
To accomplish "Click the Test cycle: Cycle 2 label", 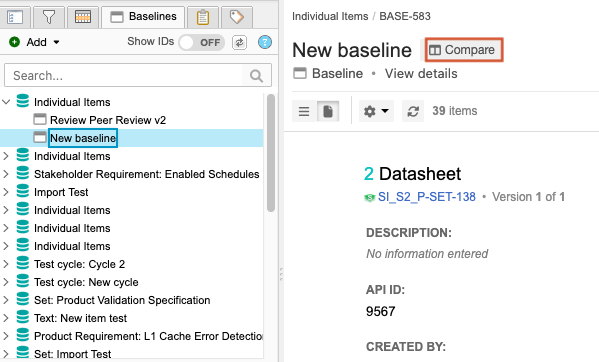I will tap(79, 264).
